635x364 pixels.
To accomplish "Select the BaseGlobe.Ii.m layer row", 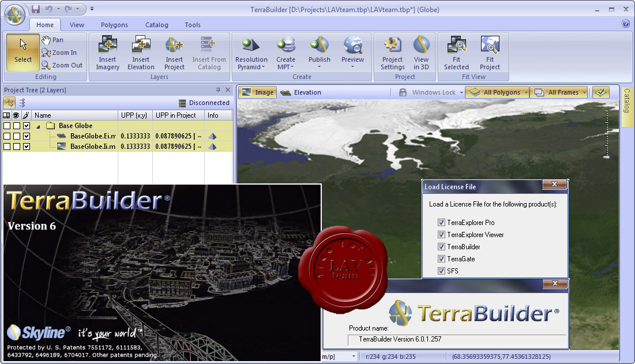I will pos(118,147).
